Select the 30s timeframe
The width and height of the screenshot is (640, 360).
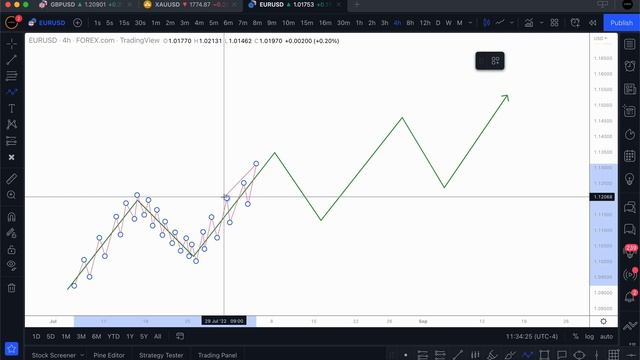(x=140, y=23)
